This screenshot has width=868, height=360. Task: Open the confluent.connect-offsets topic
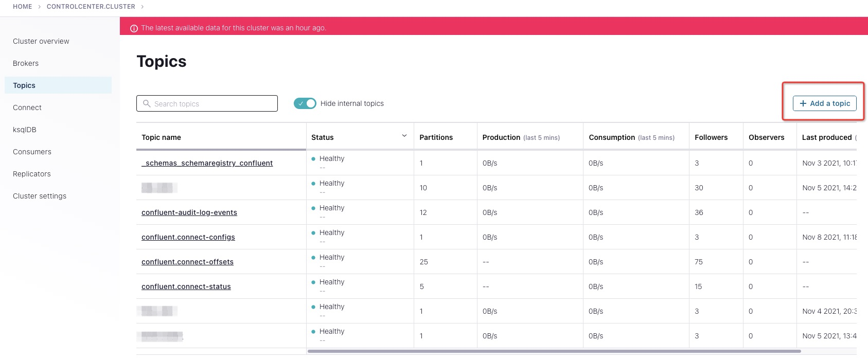click(187, 262)
